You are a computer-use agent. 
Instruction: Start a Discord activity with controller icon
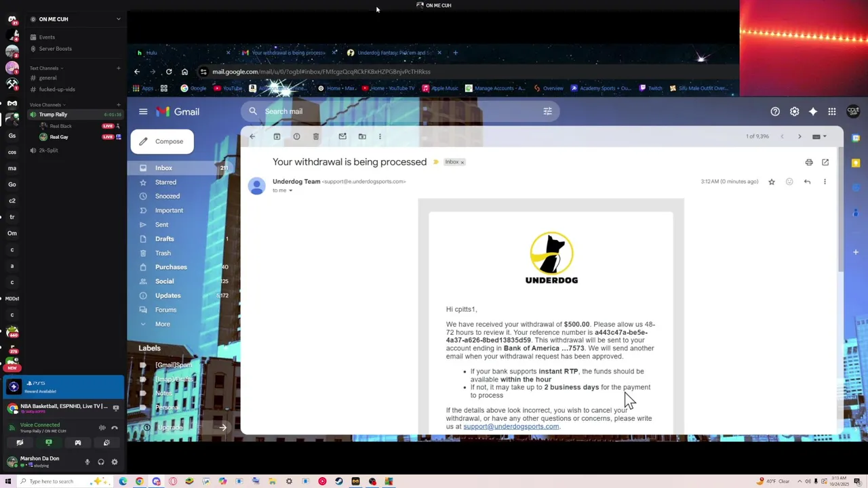[78, 443]
